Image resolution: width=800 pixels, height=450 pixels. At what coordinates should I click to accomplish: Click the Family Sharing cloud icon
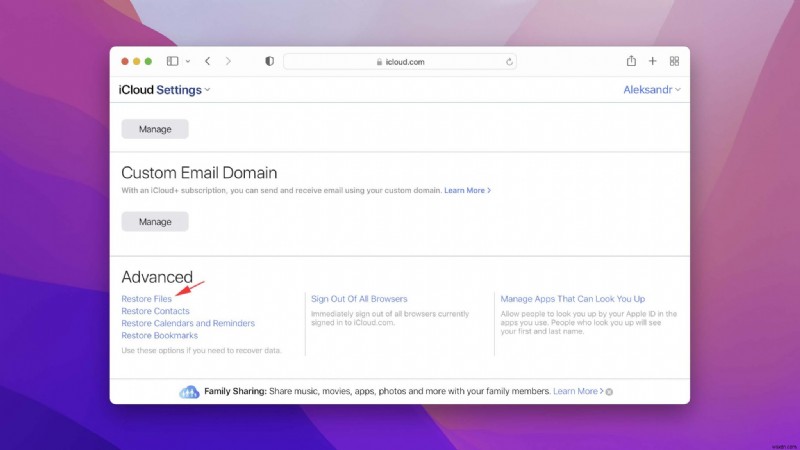coord(189,391)
